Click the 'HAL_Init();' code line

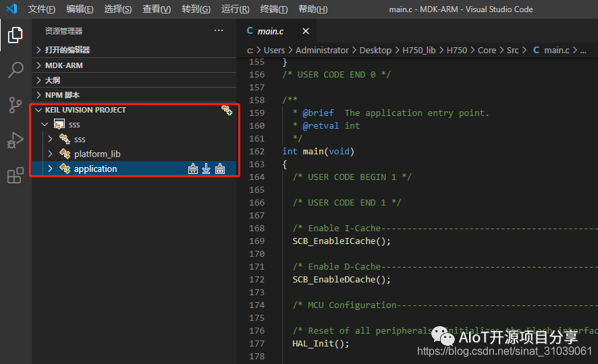(321, 343)
